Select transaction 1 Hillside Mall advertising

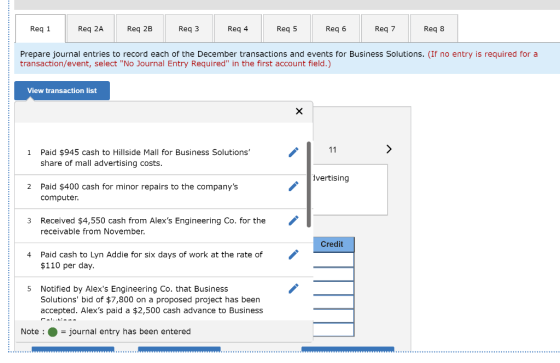click(145, 158)
